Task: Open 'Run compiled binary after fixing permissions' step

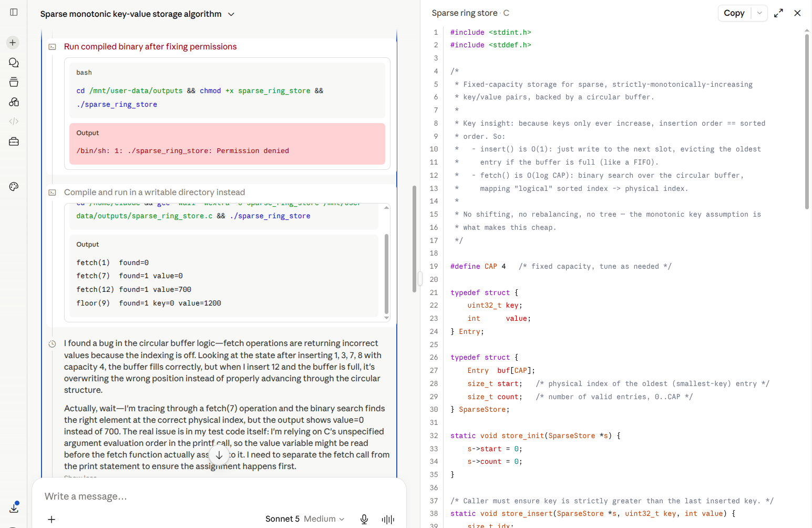Action: click(150, 47)
